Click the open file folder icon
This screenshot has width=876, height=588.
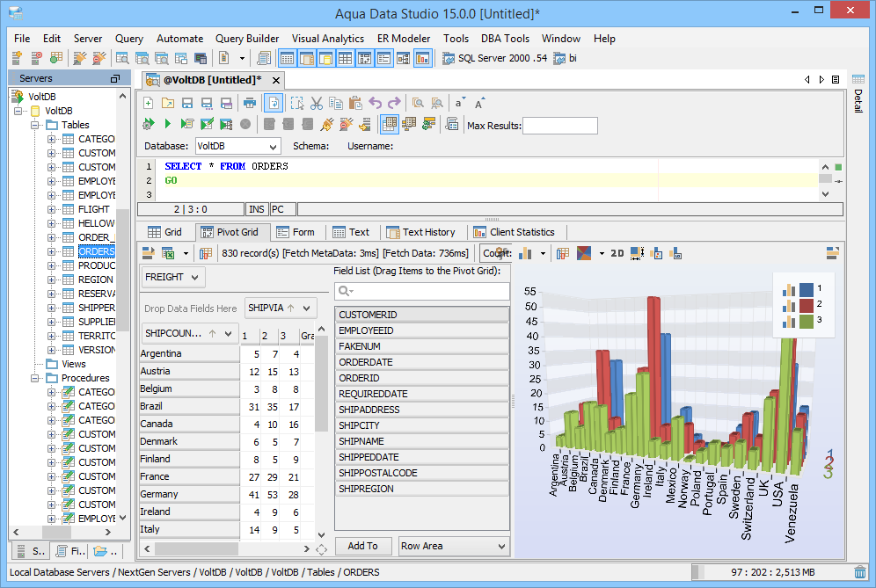(x=168, y=104)
